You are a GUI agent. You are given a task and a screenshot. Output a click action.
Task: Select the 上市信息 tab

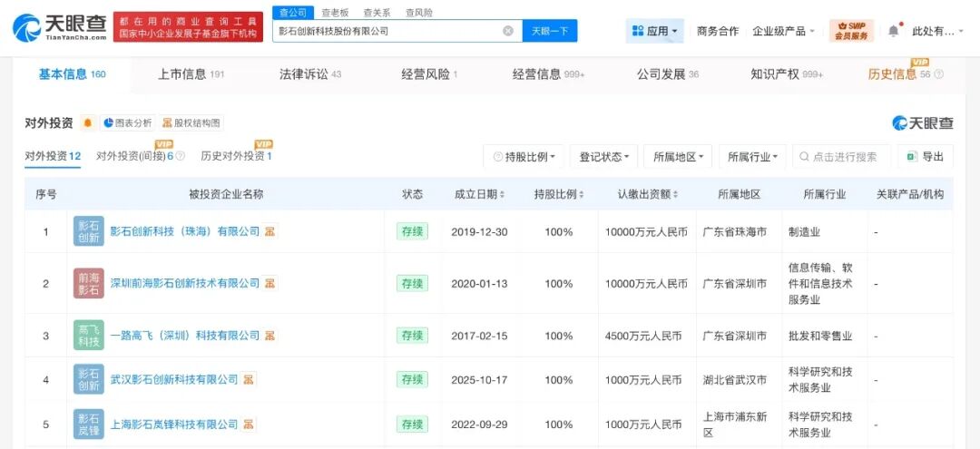pos(191,74)
